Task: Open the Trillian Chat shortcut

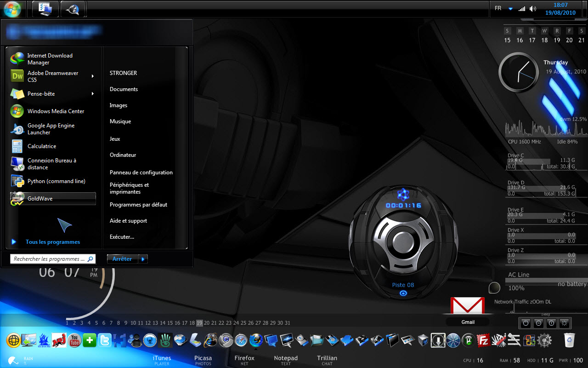Action: pyautogui.click(x=327, y=360)
